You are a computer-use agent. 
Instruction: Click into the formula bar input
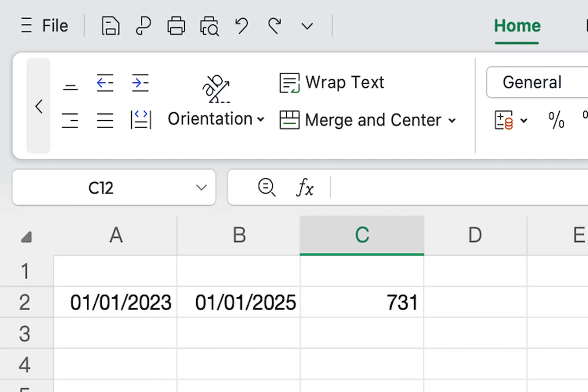click(x=459, y=187)
